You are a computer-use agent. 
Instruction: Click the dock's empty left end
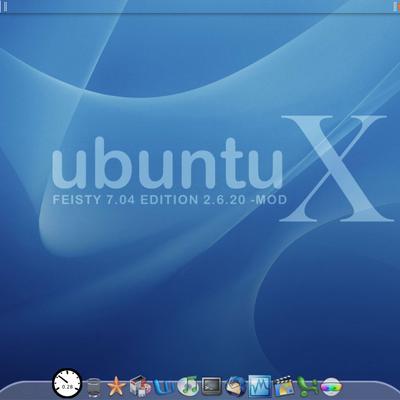(x=27, y=391)
